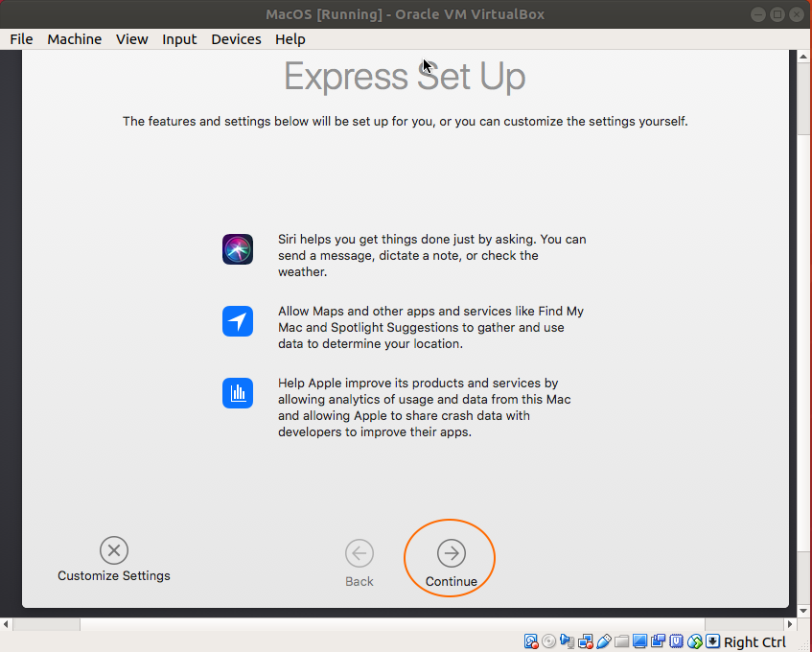Click the optical disc status icon
Image resolution: width=812 pixels, height=652 pixels.
[549, 641]
